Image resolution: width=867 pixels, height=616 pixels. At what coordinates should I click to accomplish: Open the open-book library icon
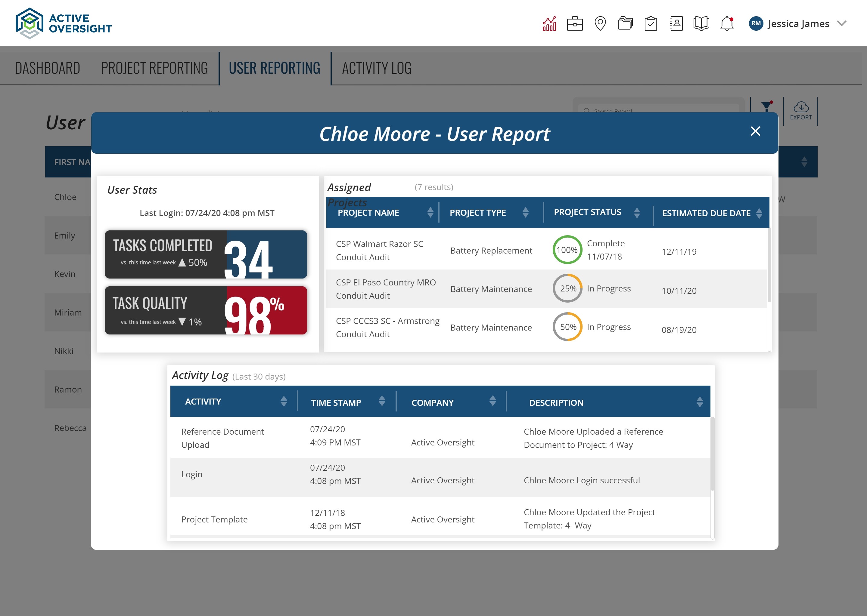[x=701, y=23]
